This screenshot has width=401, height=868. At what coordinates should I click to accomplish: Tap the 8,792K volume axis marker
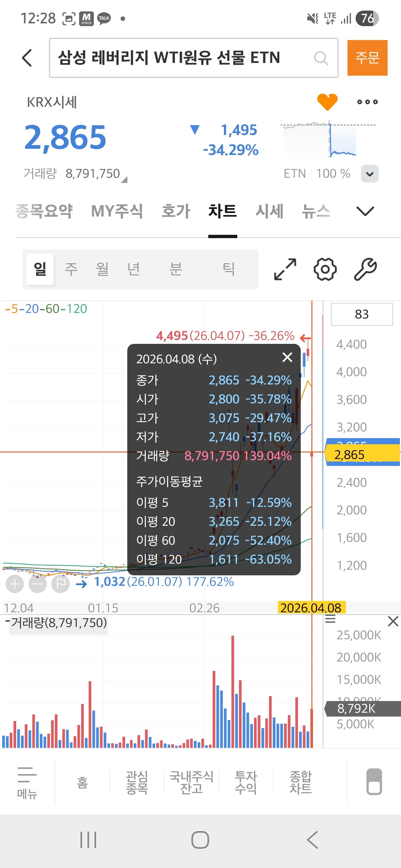[362, 709]
